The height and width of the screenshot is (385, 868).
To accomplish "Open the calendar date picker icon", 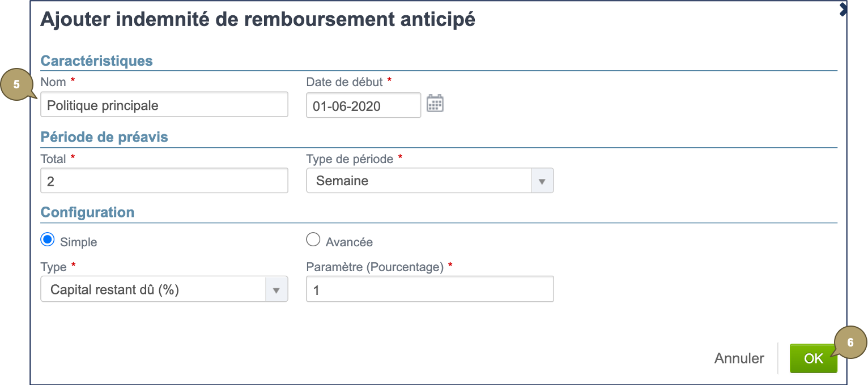I will click(x=435, y=104).
